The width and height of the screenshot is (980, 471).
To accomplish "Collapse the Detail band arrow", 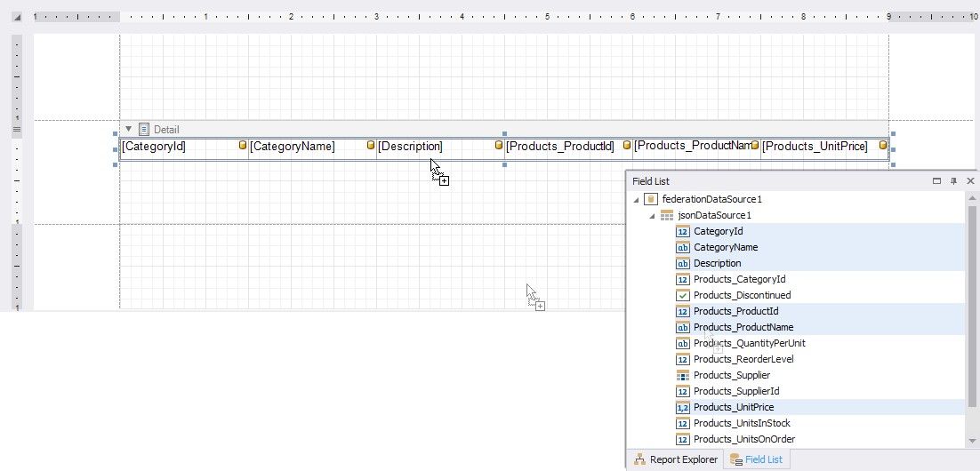I will pos(128,129).
